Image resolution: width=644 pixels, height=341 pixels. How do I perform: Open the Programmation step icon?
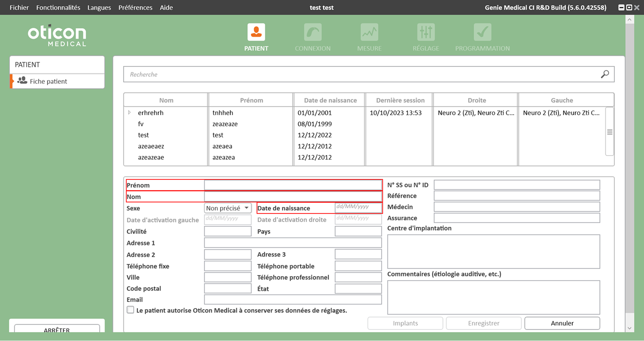pos(482,32)
